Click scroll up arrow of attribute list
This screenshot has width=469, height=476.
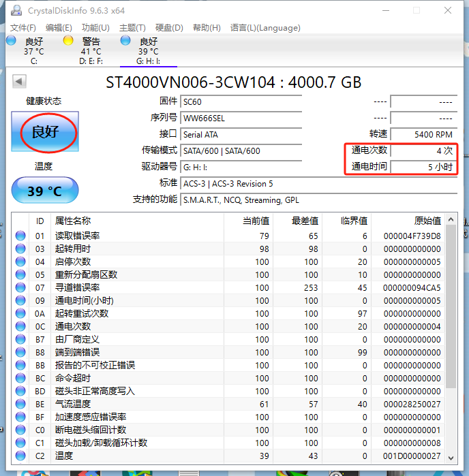[451, 219]
